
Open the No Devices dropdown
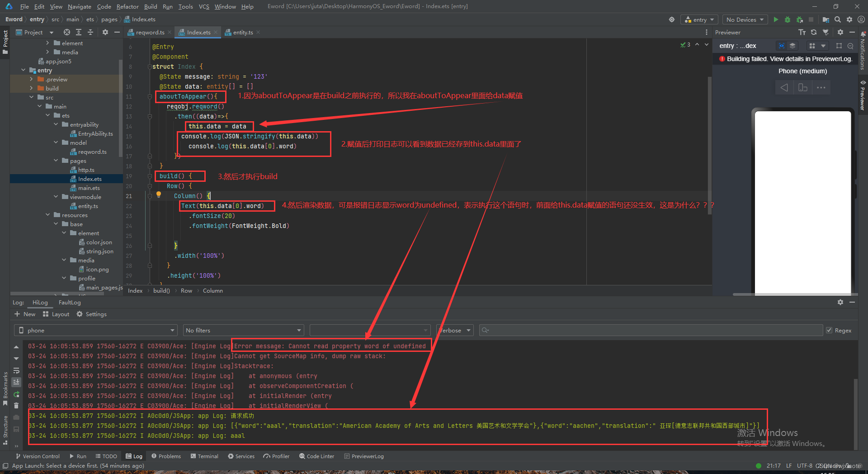coord(744,19)
